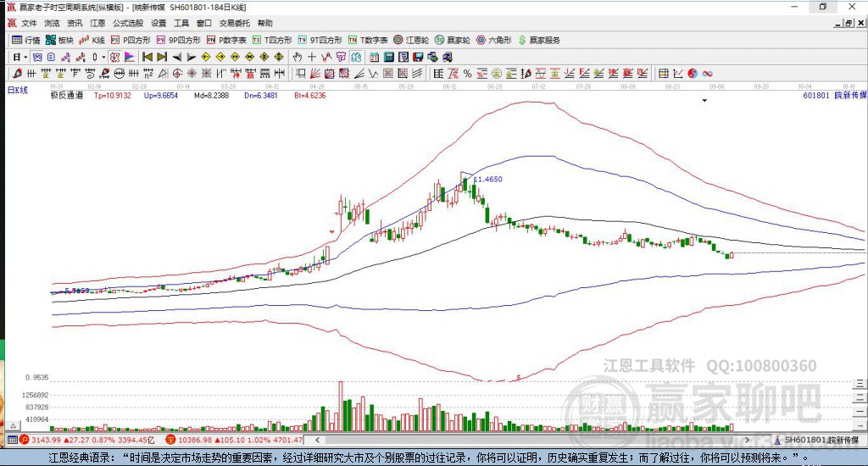
Task: Open the T数字表 tool
Action: [368, 40]
